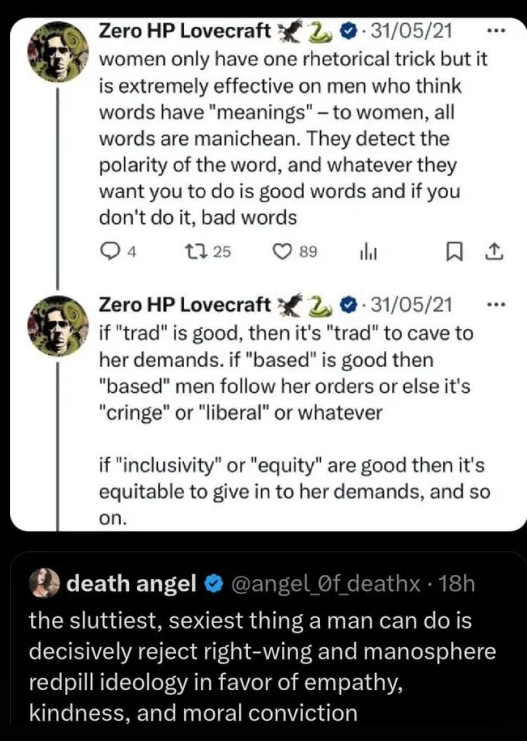The image size is (527, 741).
Task: Like the tweet with 89 likes
Action: click(x=283, y=251)
